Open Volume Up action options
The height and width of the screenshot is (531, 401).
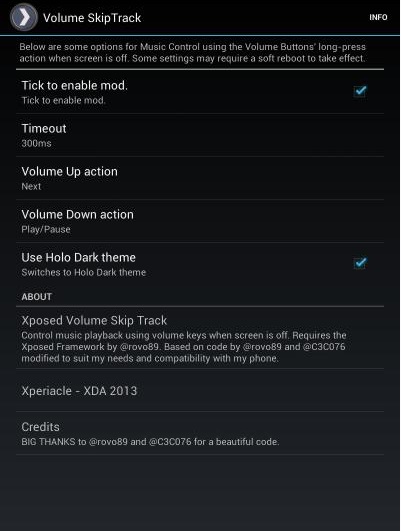point(200,178)
